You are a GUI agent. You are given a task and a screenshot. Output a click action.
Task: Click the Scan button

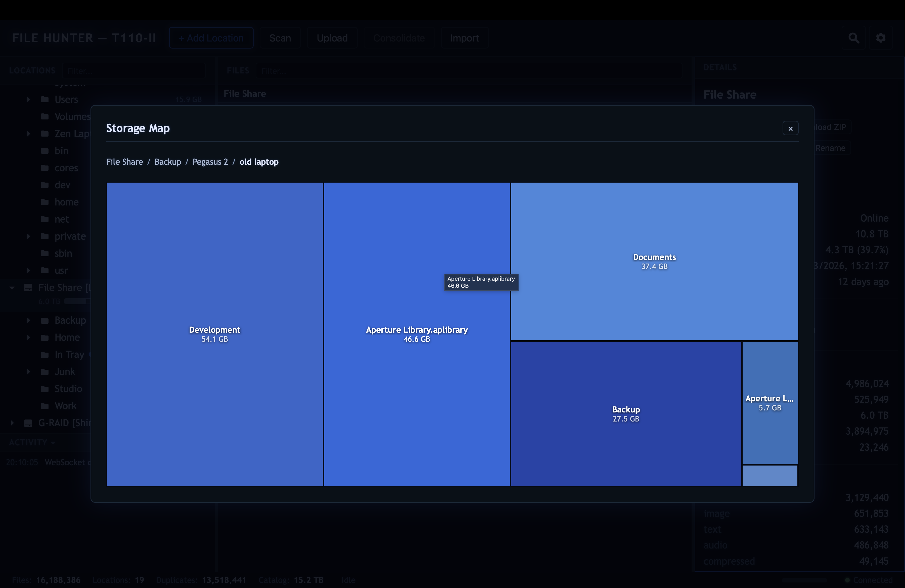point(280,38)
